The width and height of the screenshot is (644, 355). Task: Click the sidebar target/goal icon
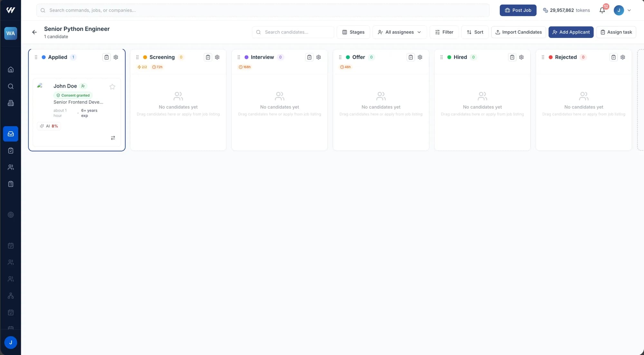point(11,215)
